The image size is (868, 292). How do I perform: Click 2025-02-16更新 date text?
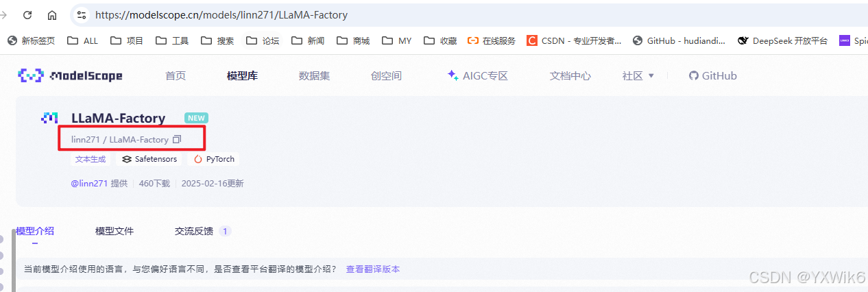click(x=213, y=183)
